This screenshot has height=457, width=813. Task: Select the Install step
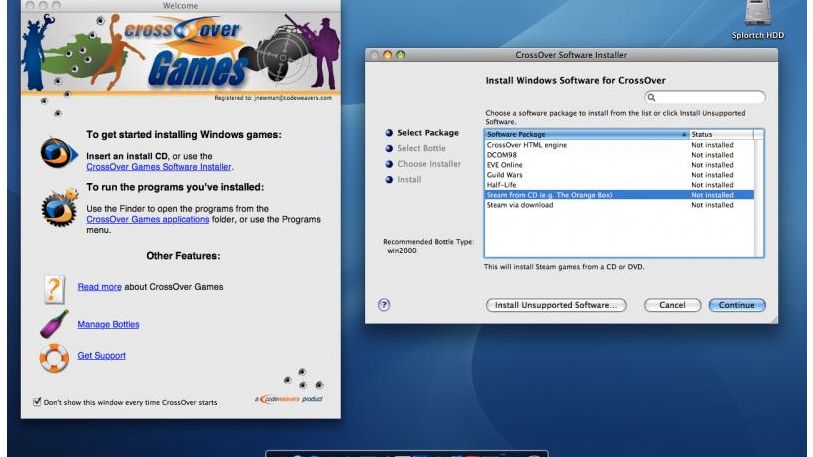[403, 179]
